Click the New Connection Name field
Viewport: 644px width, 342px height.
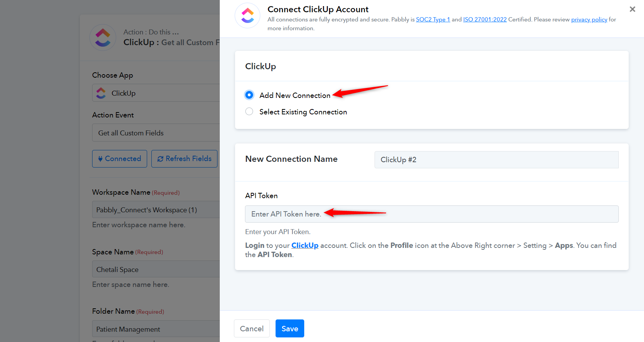tap(496, 160)
